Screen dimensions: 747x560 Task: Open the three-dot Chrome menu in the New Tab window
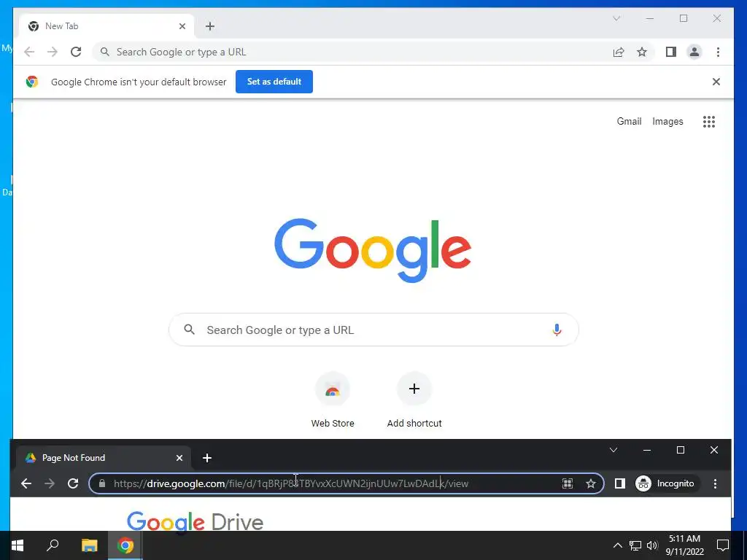718,52
